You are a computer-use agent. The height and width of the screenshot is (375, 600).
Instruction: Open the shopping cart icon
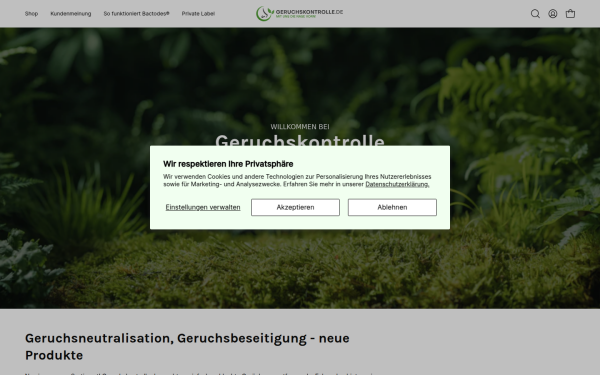click(570, 14)
